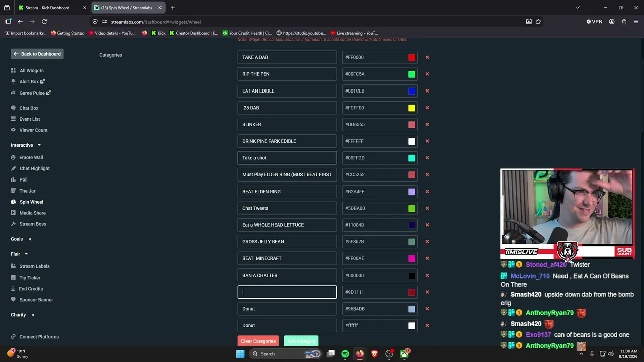Viewport: 644px width, 362px height.
Task: Click the VPN button in the toolbar
Action: tap(594, 22)
